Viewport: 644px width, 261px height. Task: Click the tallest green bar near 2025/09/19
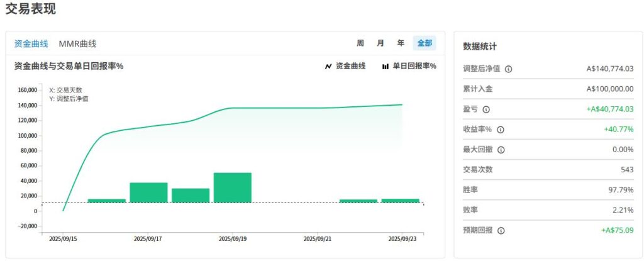click(232, 187)
